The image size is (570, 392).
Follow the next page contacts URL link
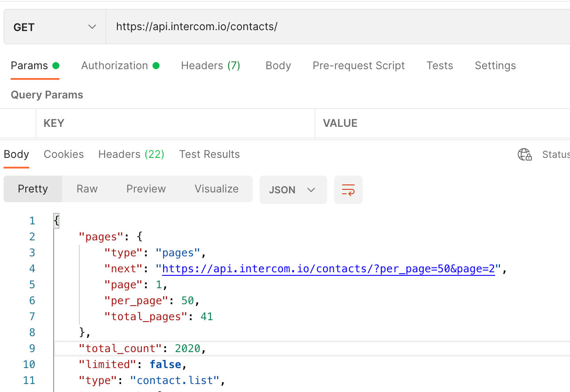[328, 269]
